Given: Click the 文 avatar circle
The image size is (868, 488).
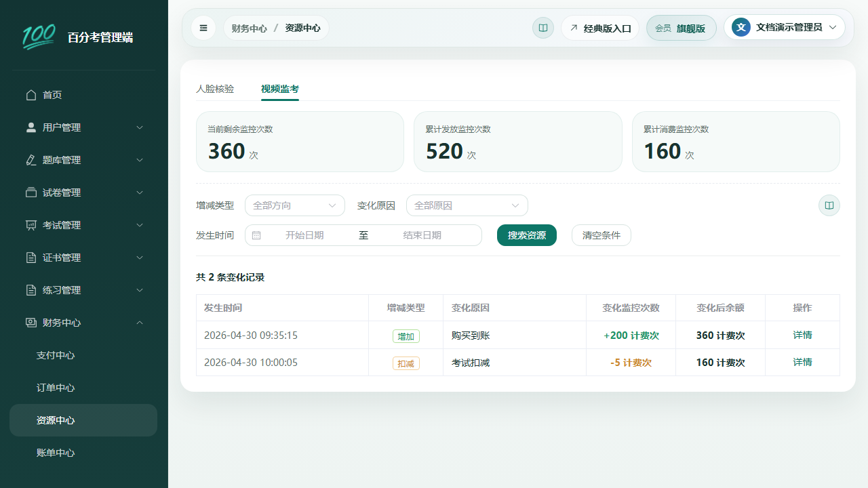Looking at the screenshot, I should pos(741,27).
